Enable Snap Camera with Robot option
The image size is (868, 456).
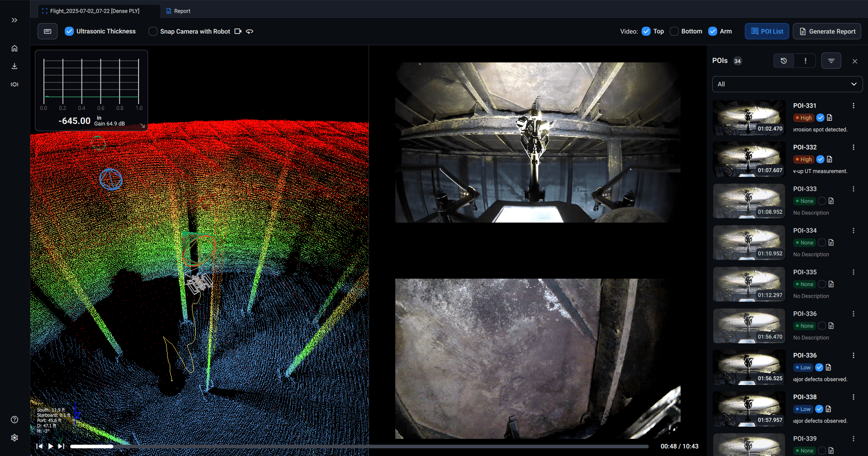(153, 31)
